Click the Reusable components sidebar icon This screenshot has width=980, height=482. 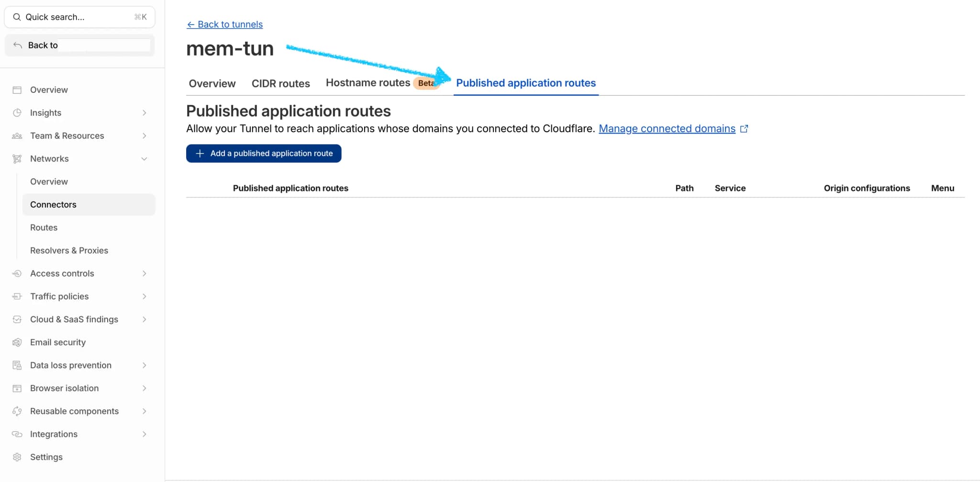tap(17, 411)
